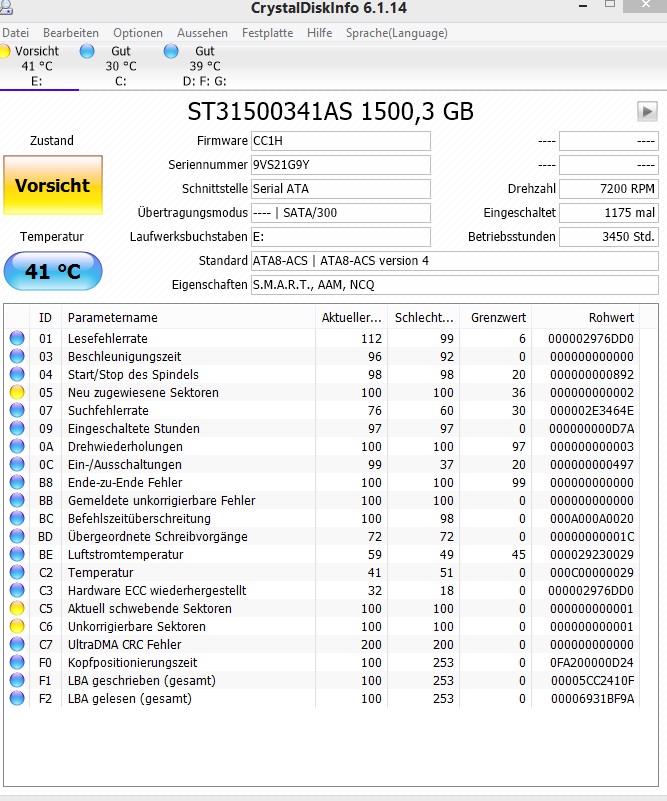Click yellow icon for Unkorrigierbare Sektoren
667x801 pixels.
click(17, 626)
